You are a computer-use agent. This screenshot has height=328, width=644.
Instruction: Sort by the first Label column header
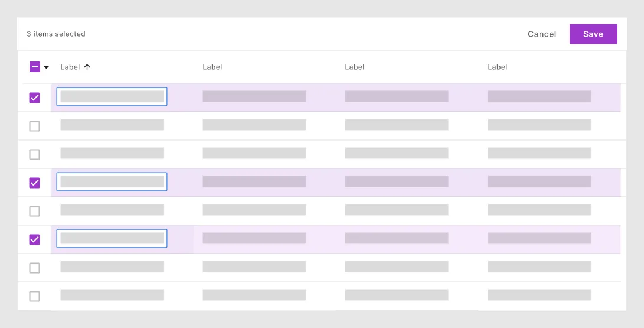pos(70,67)
